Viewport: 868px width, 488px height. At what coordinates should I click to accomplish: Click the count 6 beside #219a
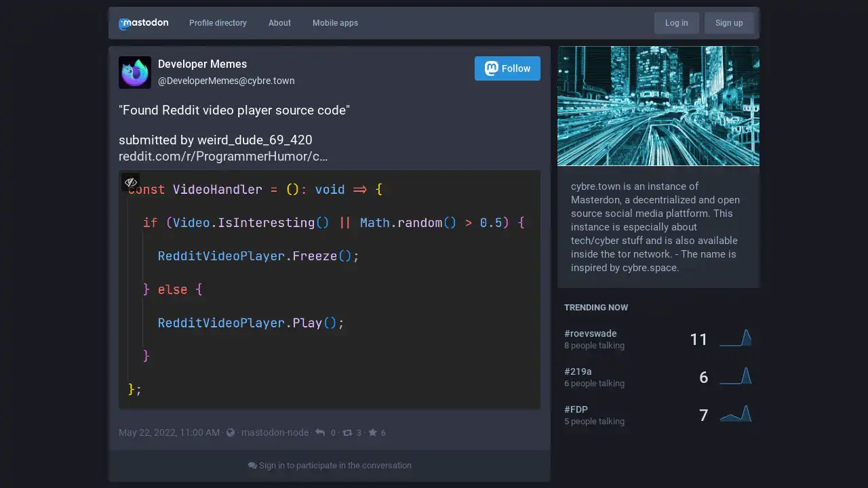pyautogui.click(x=703, y=378)
